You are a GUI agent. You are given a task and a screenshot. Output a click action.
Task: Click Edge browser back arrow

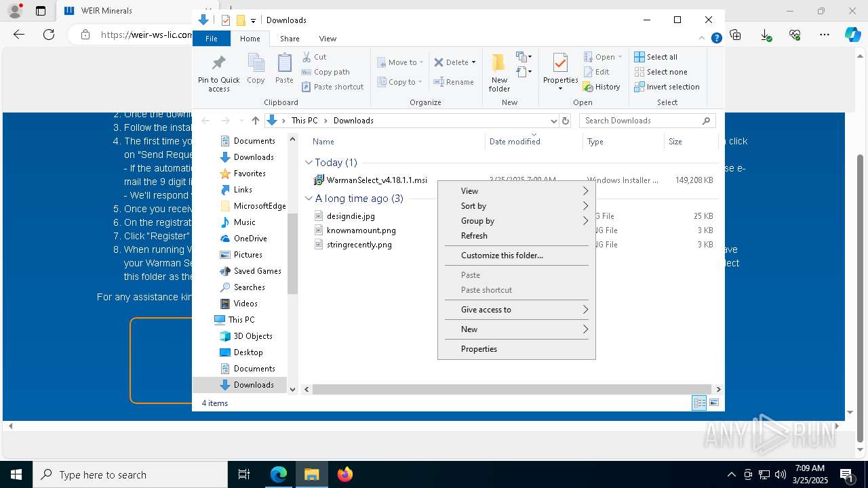(x=19, y=35)
